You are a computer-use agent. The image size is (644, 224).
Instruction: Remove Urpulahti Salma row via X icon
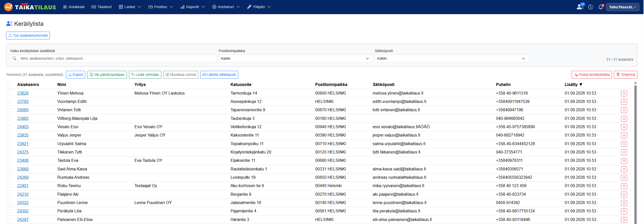pyautogui.click(x=624, y=144)
